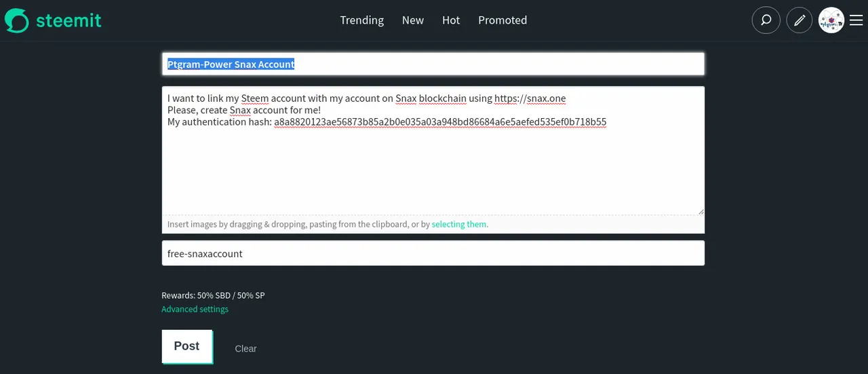
Task: Click the authentication hash in the body
Action: point(440,122)
